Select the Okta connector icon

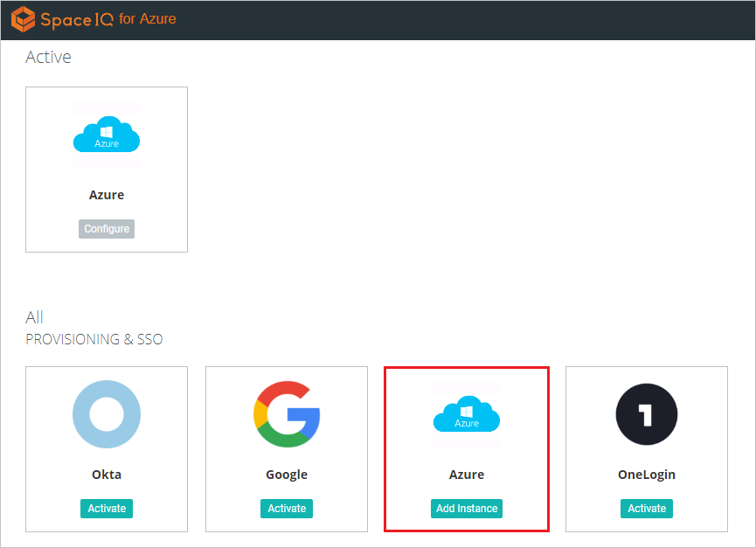click(106, 414)
